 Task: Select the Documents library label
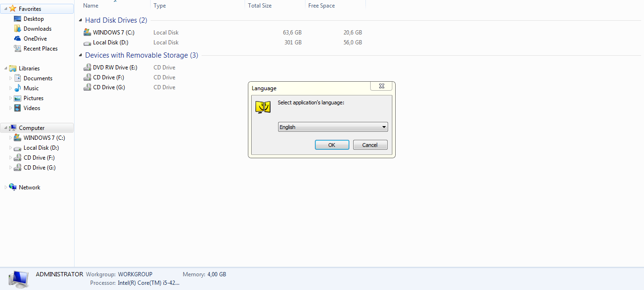coord(38,78)
